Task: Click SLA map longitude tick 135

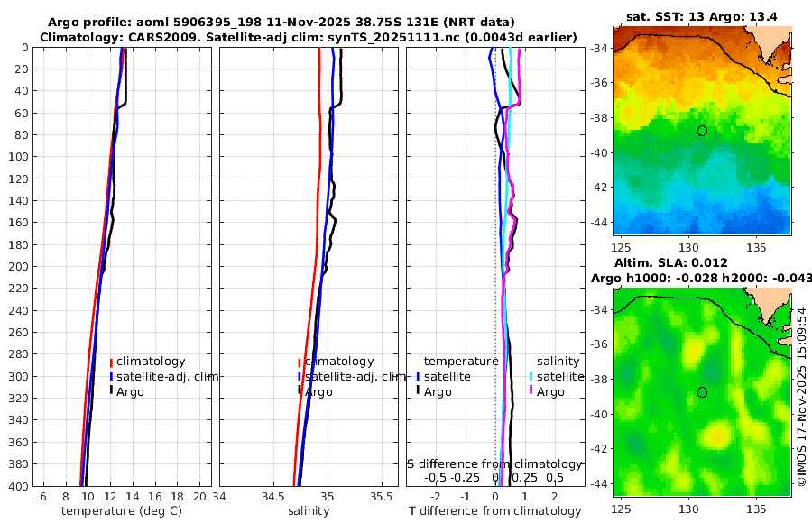Action: point(757,509)
